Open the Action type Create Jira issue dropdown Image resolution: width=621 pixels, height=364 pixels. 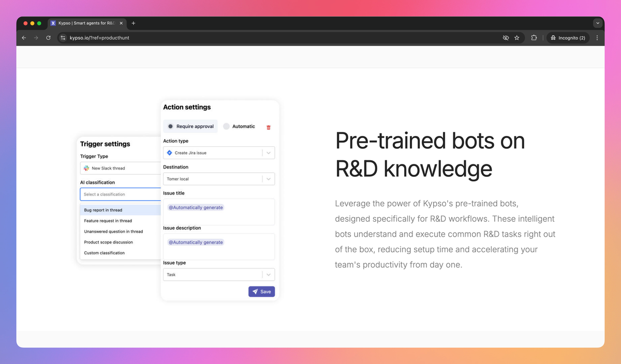coord(219,153)
